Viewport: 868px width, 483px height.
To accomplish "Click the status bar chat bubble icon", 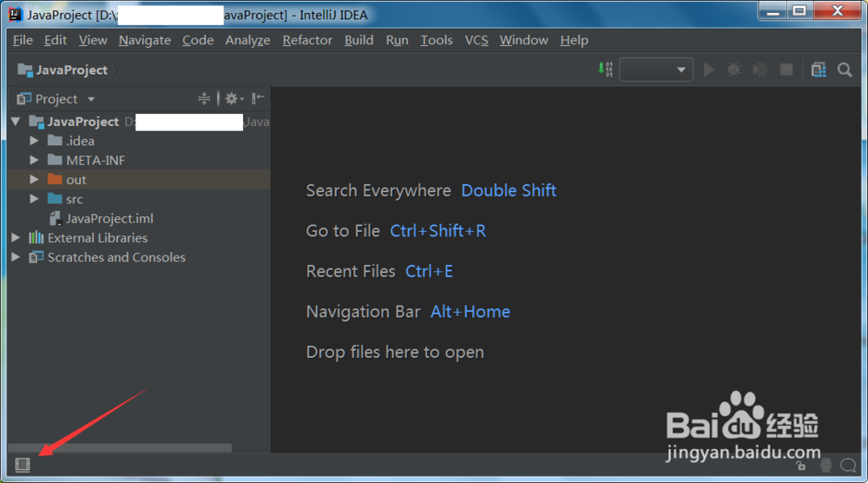I will click(848, 466).
